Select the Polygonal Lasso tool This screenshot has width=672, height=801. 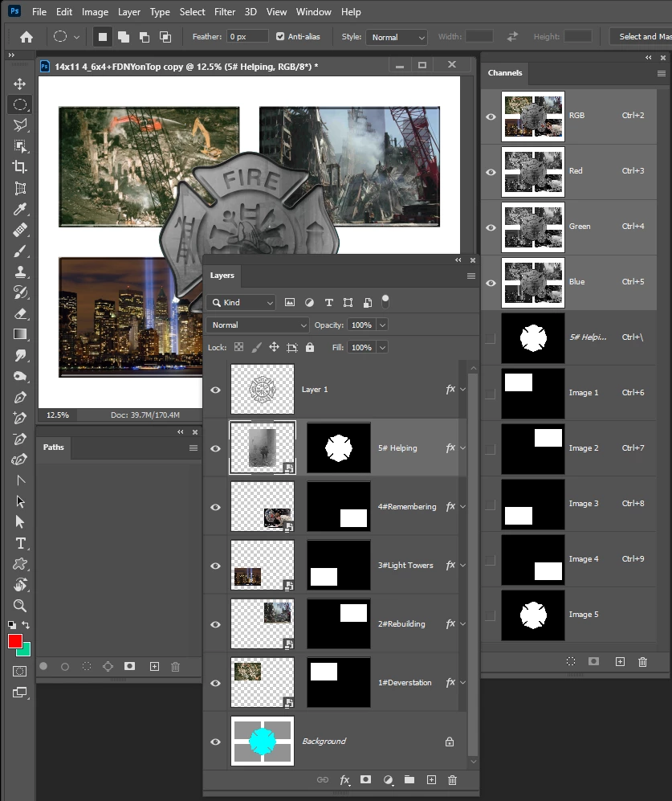point(20,125)
